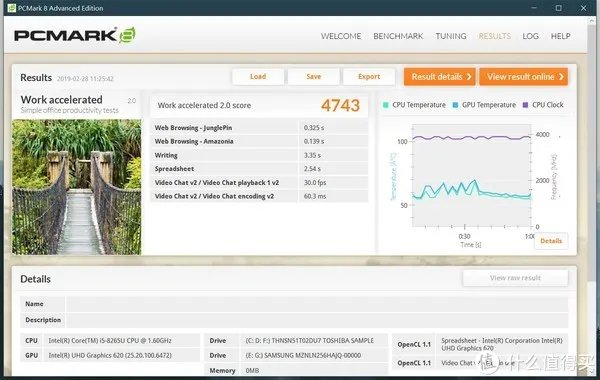Click the Work accelerated heading
Viewport: 600px width, 380px height.
click(x=62, y=99)
